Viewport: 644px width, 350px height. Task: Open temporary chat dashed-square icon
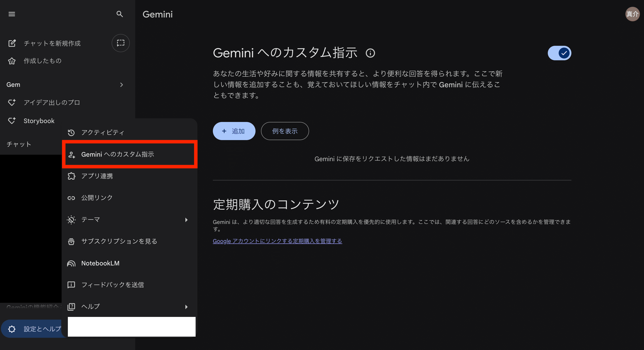click(x=120, y=43)
